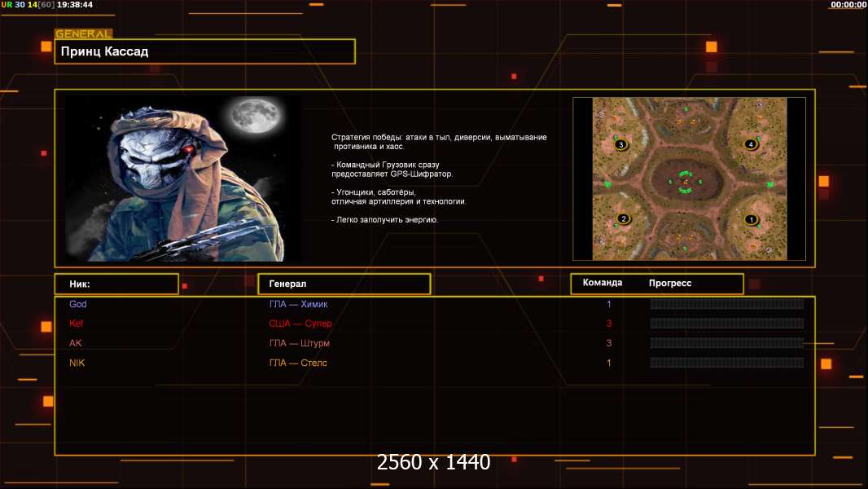This screenshot has width=868, height=489.
Task: Click the Прогресс column header
Action: [670, 283]
